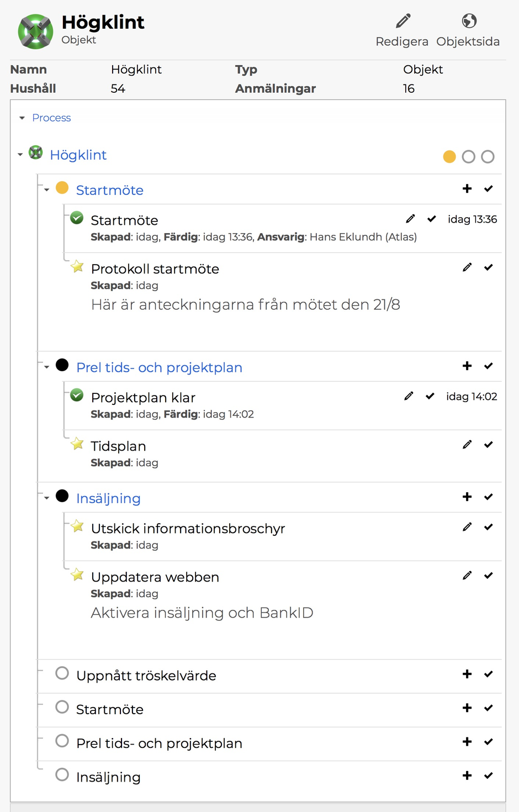This screenshot has height=812, width=519.
Task: Edit the Protokoll startmöte task
Action: pos(467,267)
